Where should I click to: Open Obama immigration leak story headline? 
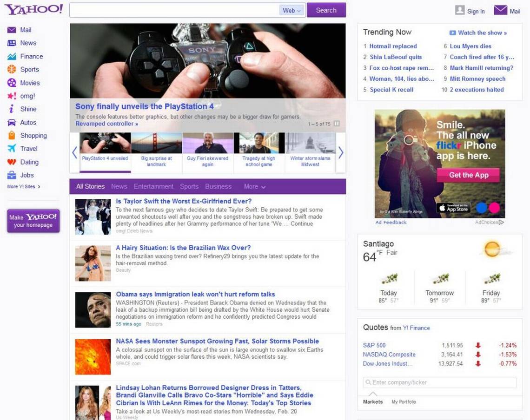[x=195, y=294]
